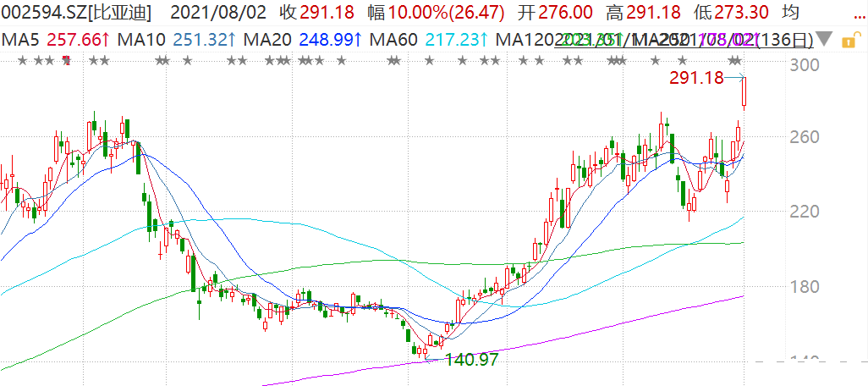The width and height of the screenshot is (868, 386).
Task: Select the stock code 002594.SZ[比亚迪]
Action: tap(77, 12)
